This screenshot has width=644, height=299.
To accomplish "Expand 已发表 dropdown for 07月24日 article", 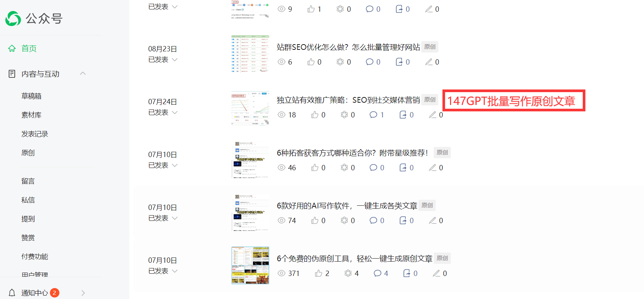I will click(174, 113).
